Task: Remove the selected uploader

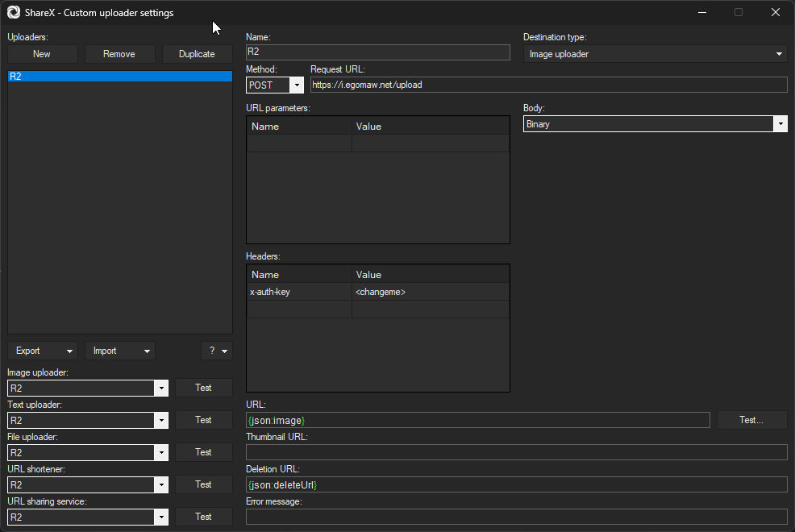Action: pos(119,54)
